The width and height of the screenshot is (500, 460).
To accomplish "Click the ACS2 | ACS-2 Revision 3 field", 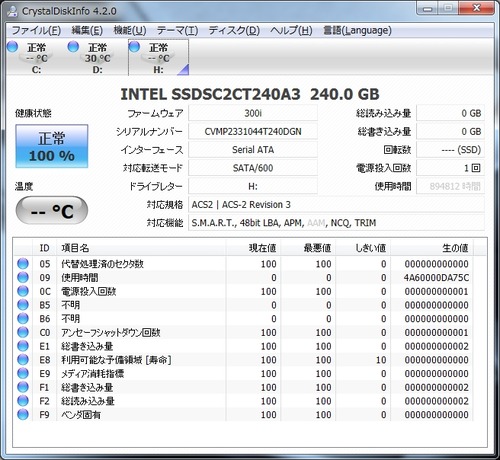I will point(336,204).
